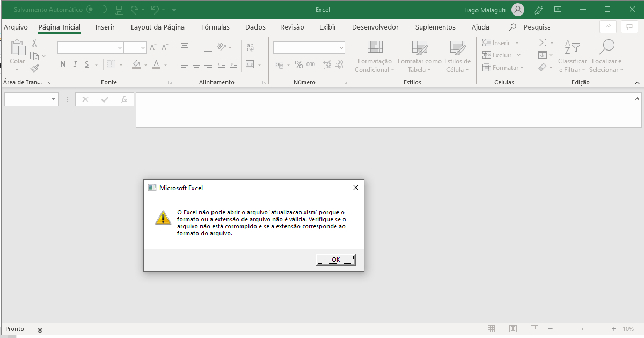Click the Save icon in the title bar

click(x=119, y=10)
